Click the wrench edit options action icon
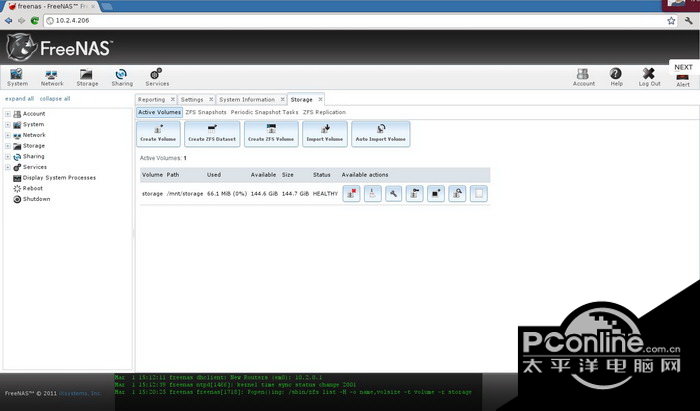Image resolution: width=700 pixels, height=411 pixels. click(393, 194)
